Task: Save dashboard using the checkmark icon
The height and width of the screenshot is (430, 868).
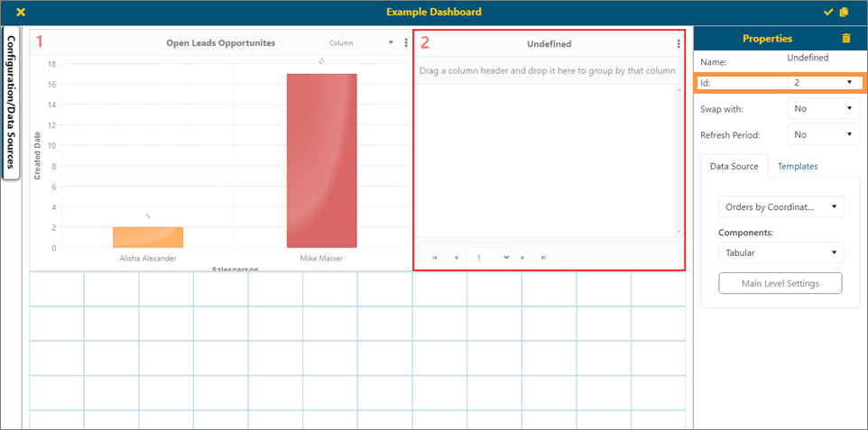Action: coord(828,12)
